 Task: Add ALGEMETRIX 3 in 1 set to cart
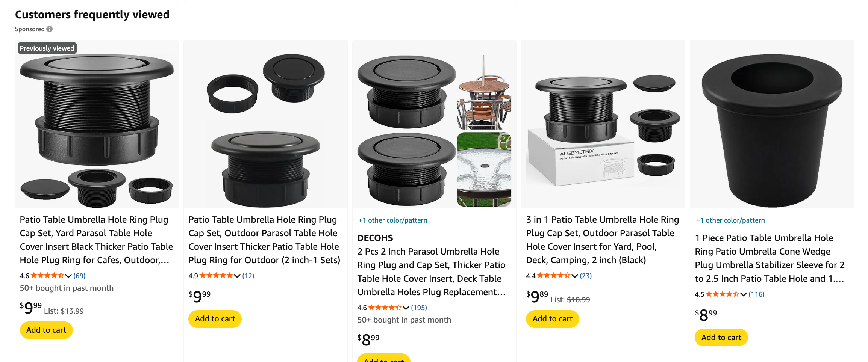coord(552,319)
